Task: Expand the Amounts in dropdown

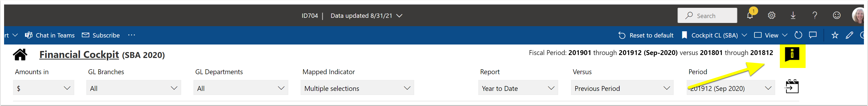Action: 43,88
